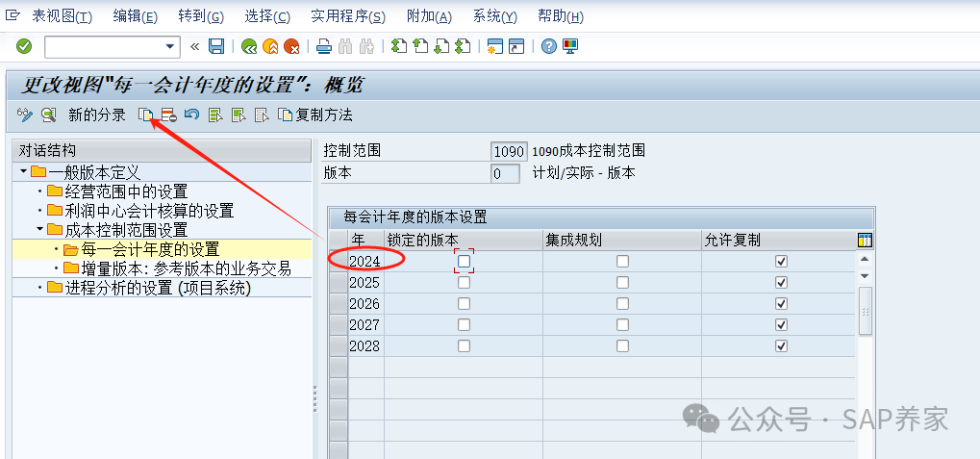Open the 选择(C) menu

(267, 16)
